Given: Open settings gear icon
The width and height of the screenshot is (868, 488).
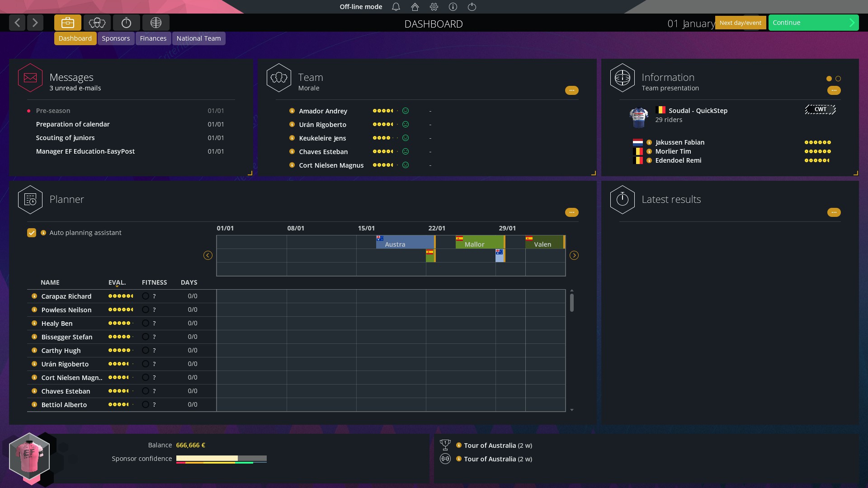Looking at the screenshot, I should (434, 7).
